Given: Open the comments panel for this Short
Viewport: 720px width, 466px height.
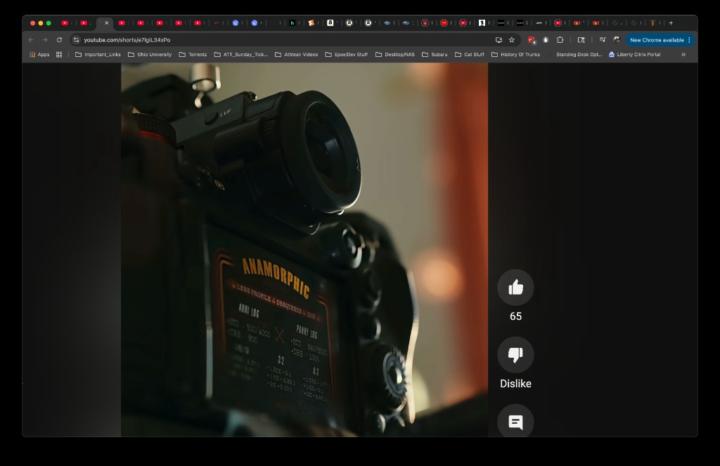Looking at the screenshot, I should click(x=515, y=422).
